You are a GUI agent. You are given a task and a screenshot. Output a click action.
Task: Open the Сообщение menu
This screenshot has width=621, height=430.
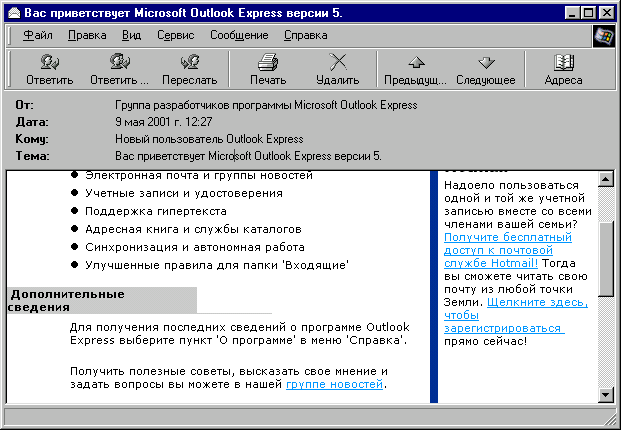click(239, 35)
